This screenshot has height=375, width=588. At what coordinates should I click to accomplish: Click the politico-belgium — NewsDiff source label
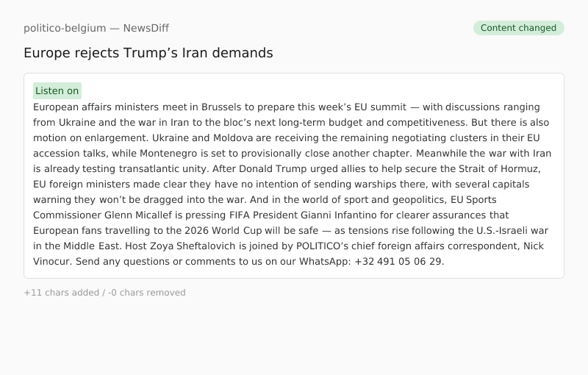[96, 28]
